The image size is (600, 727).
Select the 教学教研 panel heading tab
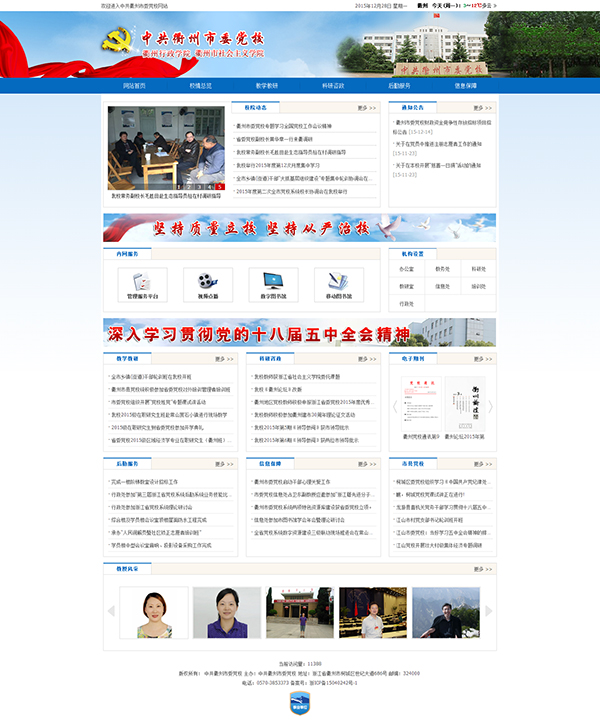pos(128,359)
